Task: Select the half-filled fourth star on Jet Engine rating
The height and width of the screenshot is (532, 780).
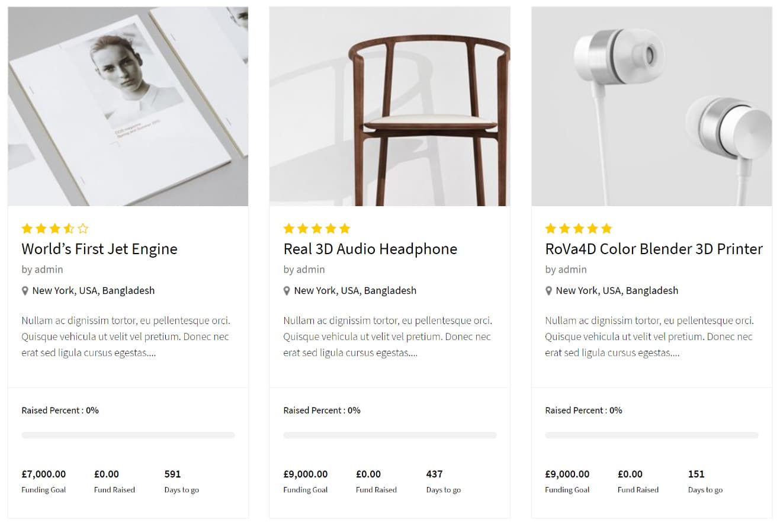Action: (x=69, y=228)
